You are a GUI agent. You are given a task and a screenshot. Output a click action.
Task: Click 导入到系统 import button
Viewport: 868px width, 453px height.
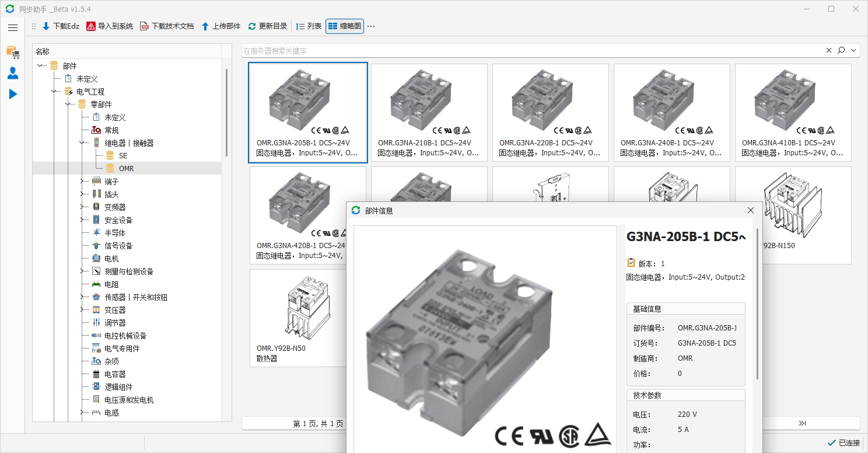(110, 26)
